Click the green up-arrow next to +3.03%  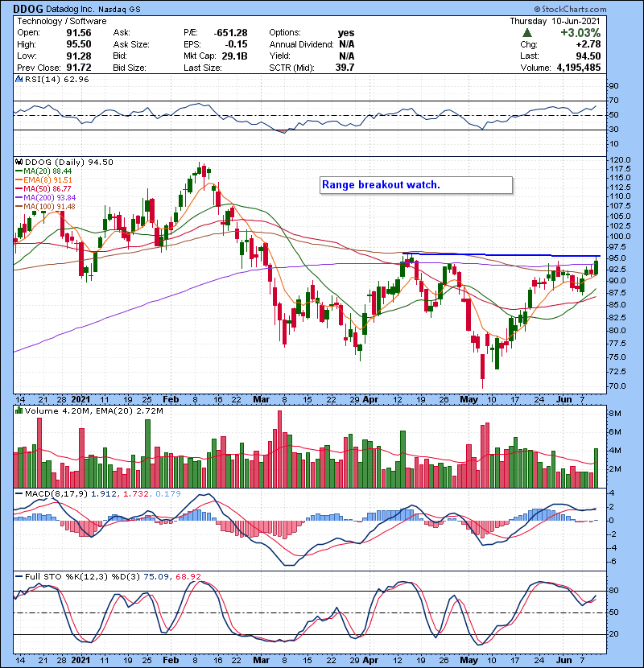pyautogui.click(x=527, y=33)
